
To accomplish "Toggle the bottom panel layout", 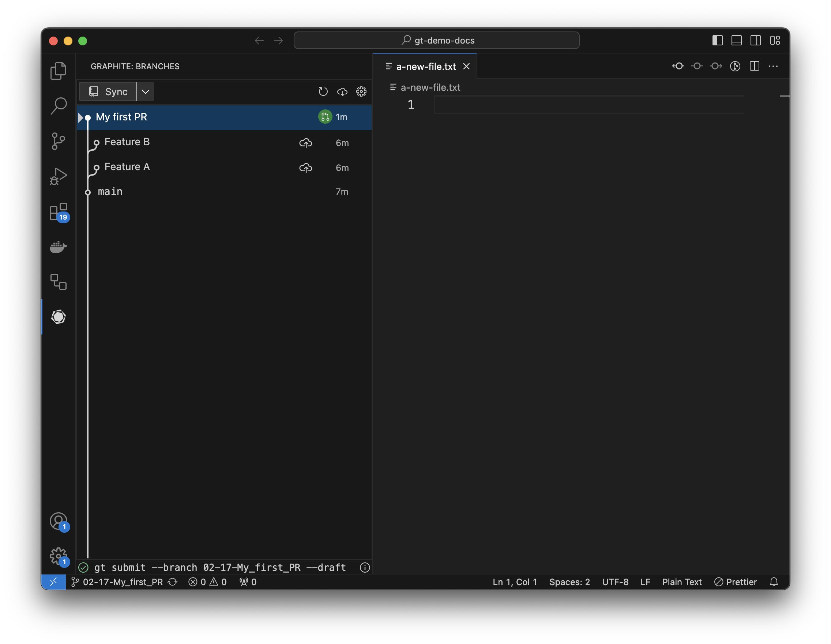I will click(736, 40).
